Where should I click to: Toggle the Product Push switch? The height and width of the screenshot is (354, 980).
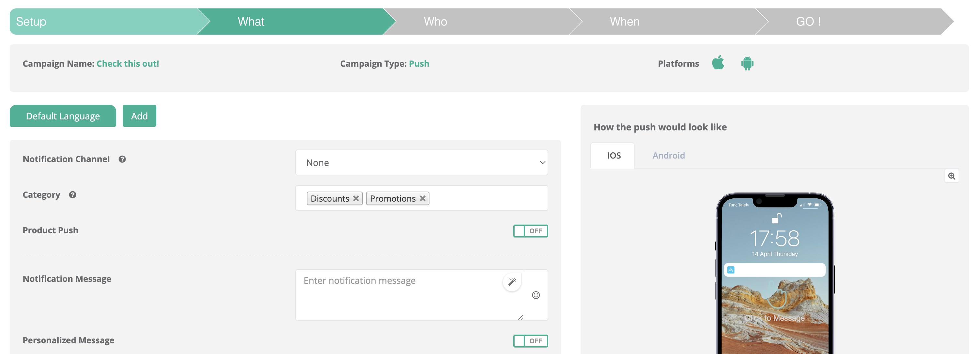point(530,231)
